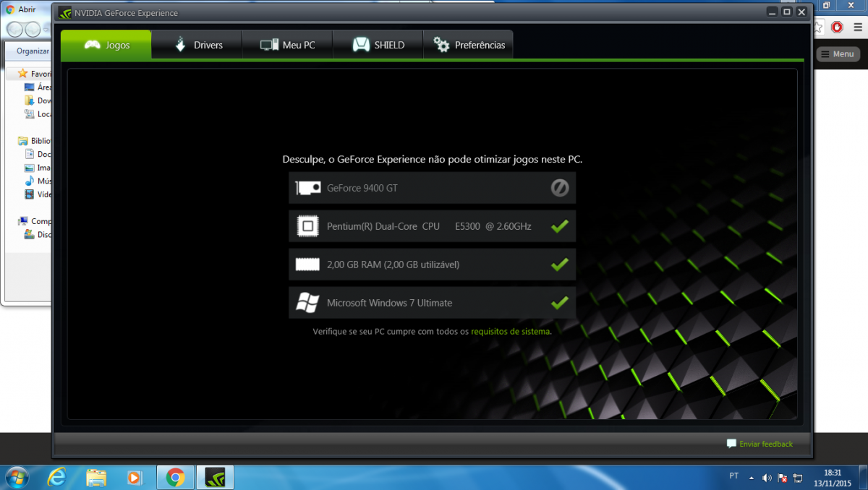Click the "GeForce 9400 GT" text
This screenshot has height=490, width=868.
tap(362, 188)
